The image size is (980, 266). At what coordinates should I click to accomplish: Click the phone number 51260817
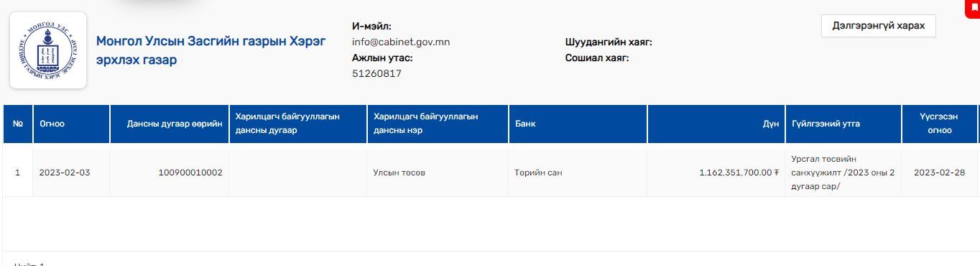[x=376, y=73]
